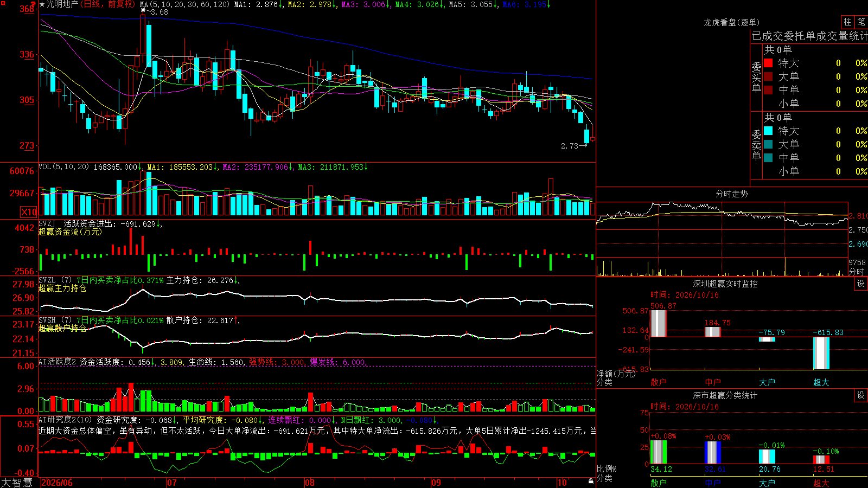
Task: Click the red question mark help icon
Action: [33, 4]
